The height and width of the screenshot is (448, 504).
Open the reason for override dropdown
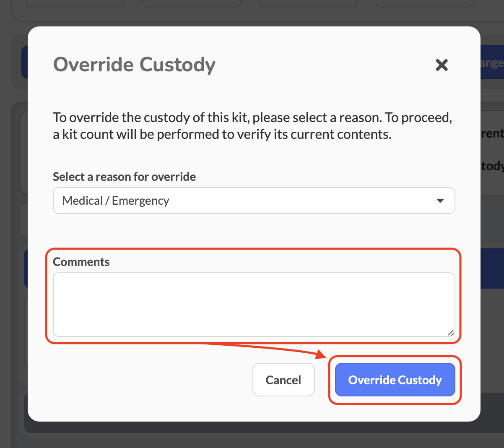[x=254, y=201]
